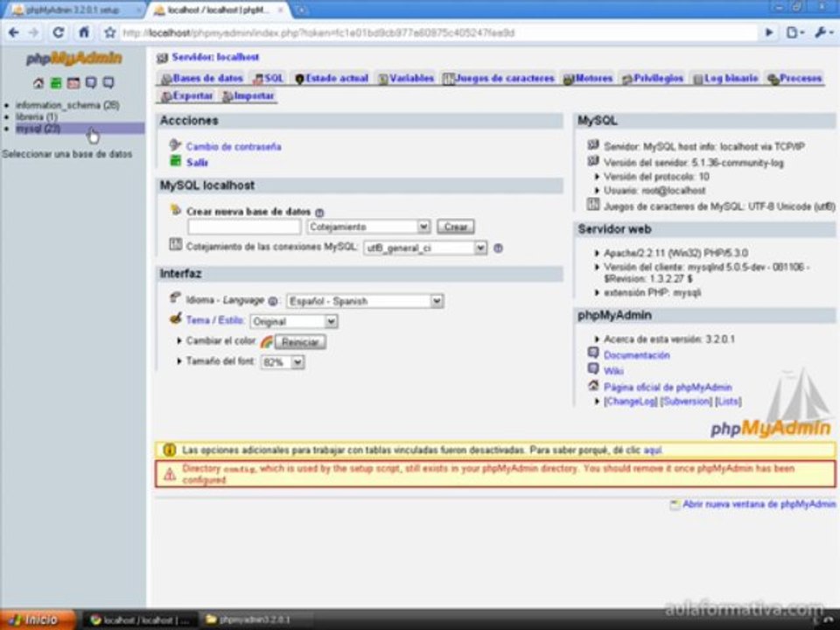This screenshot has height=630, width=840.
Task: Click the Salir link
Action: click(x=197, y=163)
